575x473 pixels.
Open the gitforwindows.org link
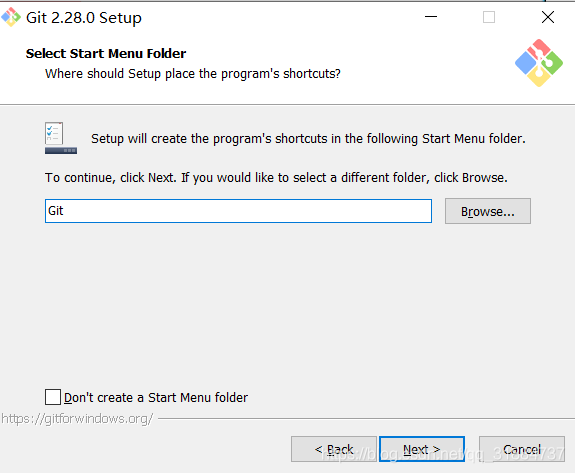tap(77, 419)
